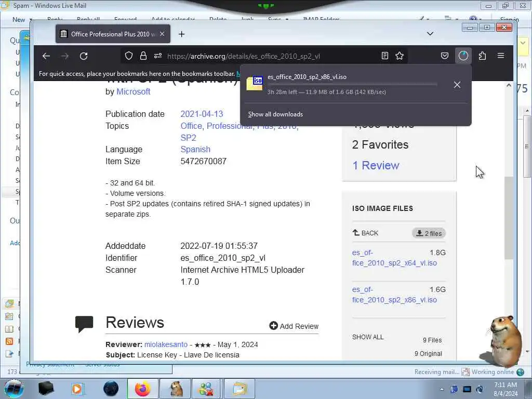
Task: Open the Firefox extensions menu
Action: [482, 56]
